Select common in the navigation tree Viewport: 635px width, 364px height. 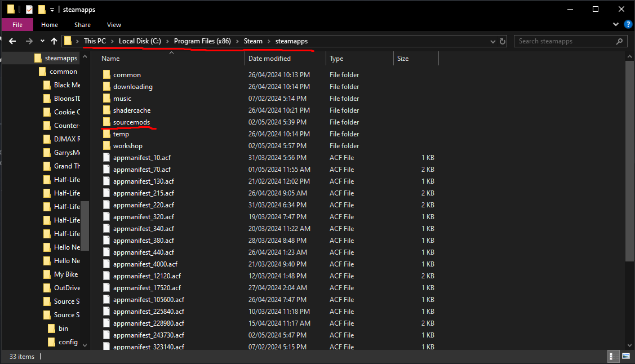[63, 71]
